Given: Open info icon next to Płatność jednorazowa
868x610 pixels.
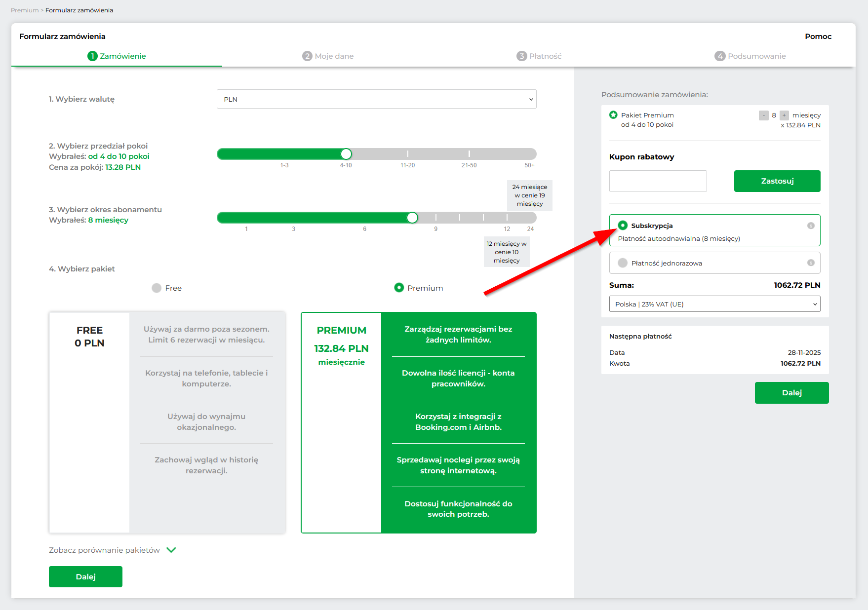Looking at the screenshot, I should 811,263.
